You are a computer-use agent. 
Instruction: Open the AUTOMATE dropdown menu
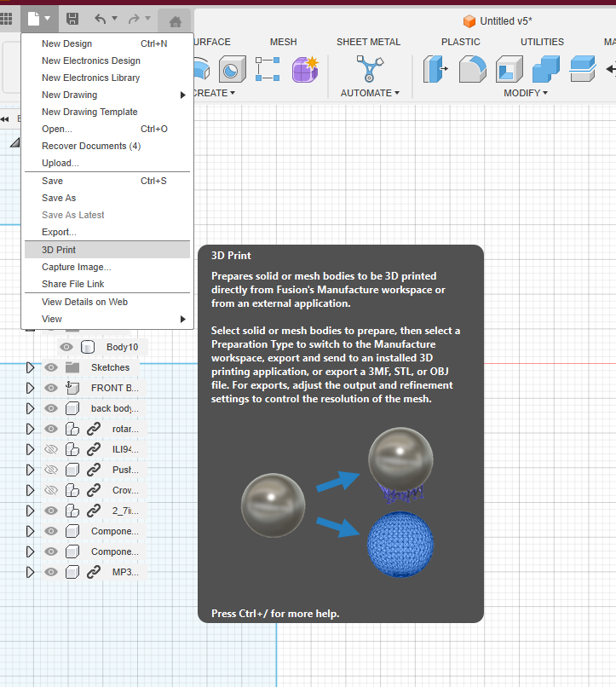click(370, 93)
